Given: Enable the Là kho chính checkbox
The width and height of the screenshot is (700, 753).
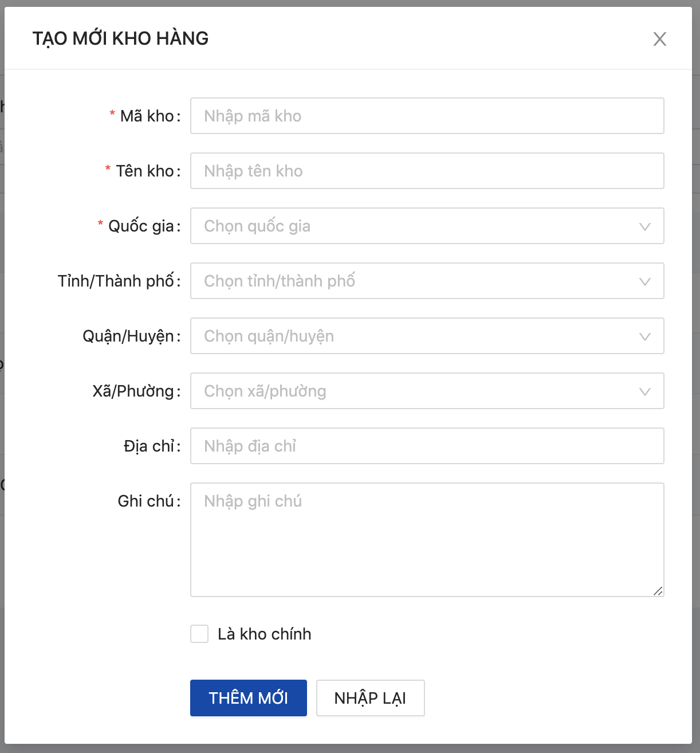Looking at the screenshot, I should pos(199,634).
